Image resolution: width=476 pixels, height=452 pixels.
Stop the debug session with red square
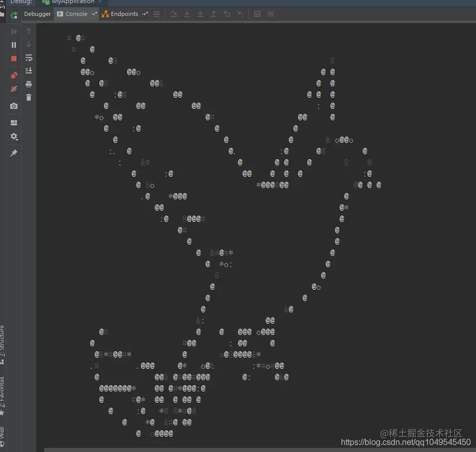pyautogui.click(x=14, y=59)
